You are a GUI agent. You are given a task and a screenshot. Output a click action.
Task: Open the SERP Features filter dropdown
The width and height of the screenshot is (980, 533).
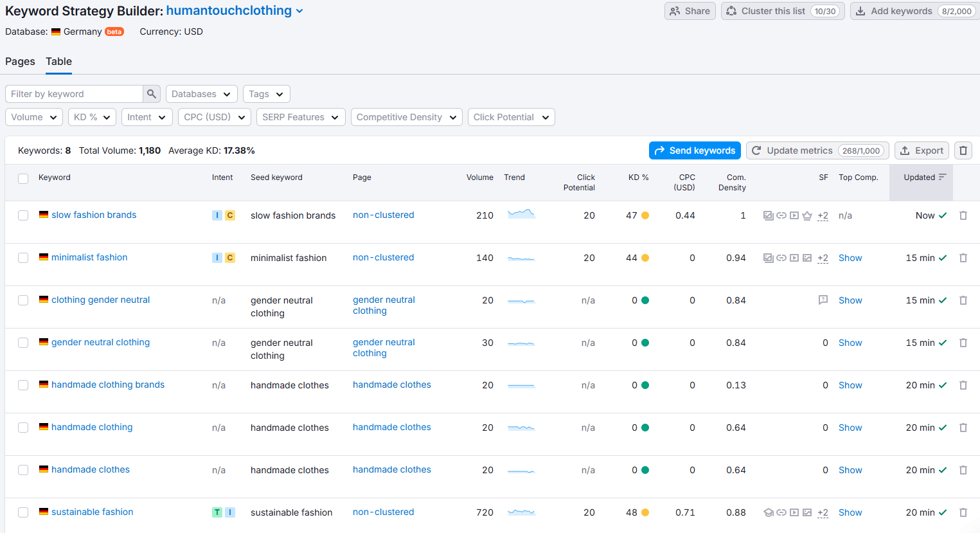300,117
